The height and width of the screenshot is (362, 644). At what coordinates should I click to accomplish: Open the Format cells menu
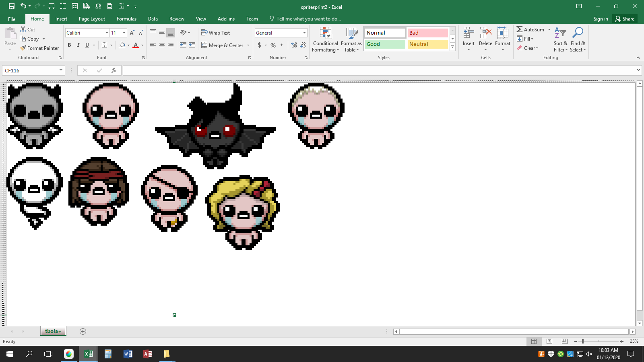coord(503,39)
